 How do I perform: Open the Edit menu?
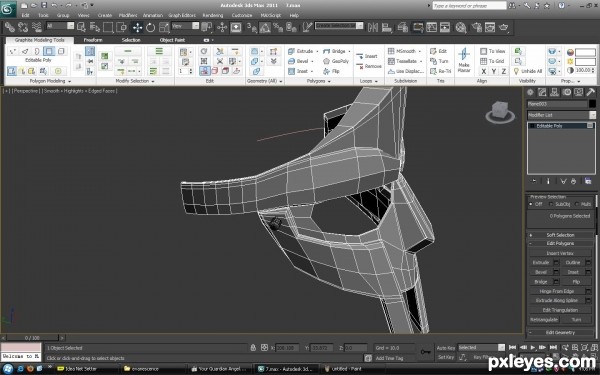point(25,15)
